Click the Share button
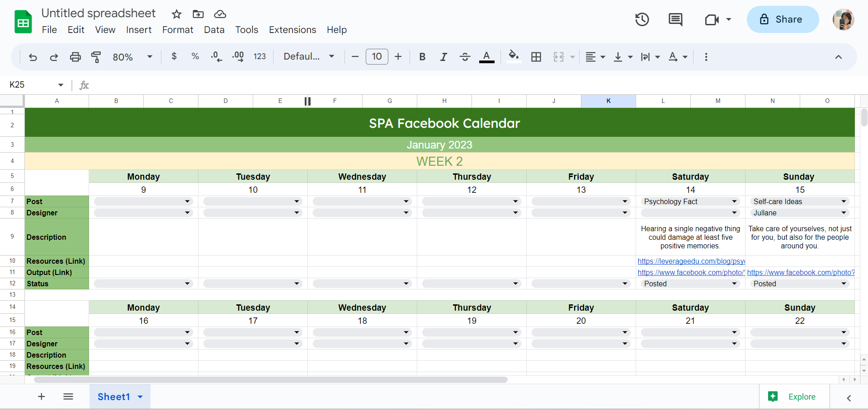This screenshot has height=410, width=868. [x=783, y=19]
